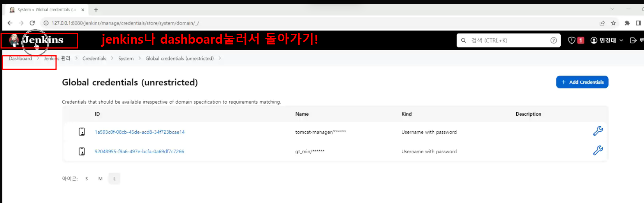
Task: Click Username with password in tomcat-manager row
Action: pos(429,132)
